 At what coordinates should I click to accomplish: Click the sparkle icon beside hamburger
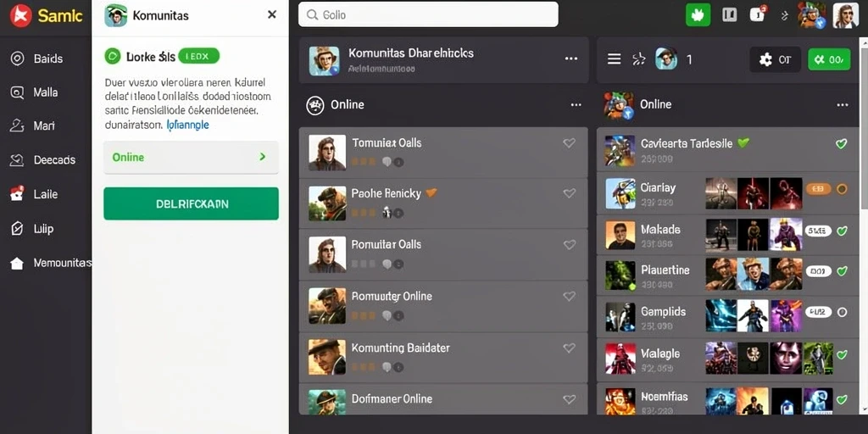(639, 59)
